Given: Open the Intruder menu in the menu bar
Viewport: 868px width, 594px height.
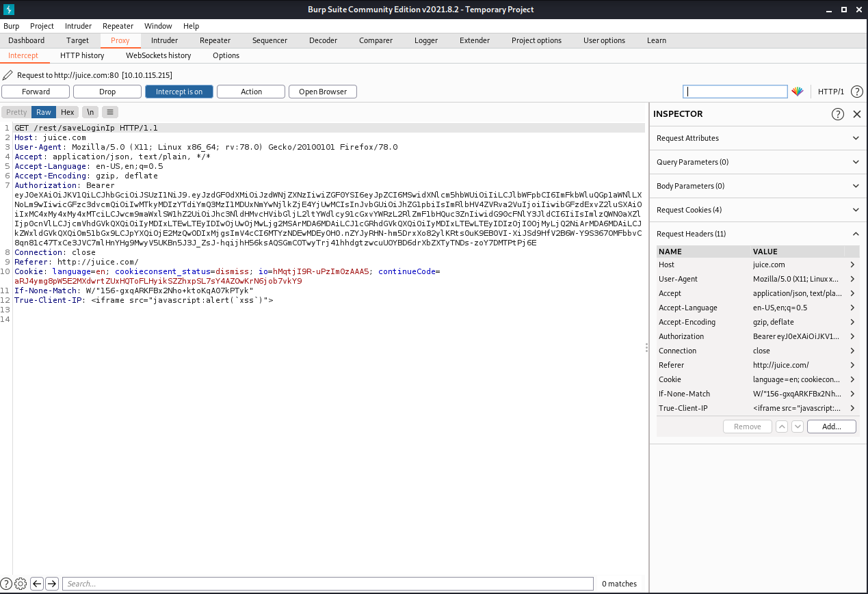Looking at the screenshot, I should click(x=78, y=26).
